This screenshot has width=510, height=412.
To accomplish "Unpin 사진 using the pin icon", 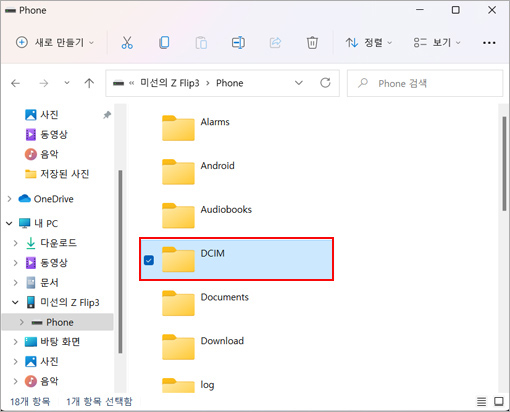I will pyautogui.click(x=107, y=115).
